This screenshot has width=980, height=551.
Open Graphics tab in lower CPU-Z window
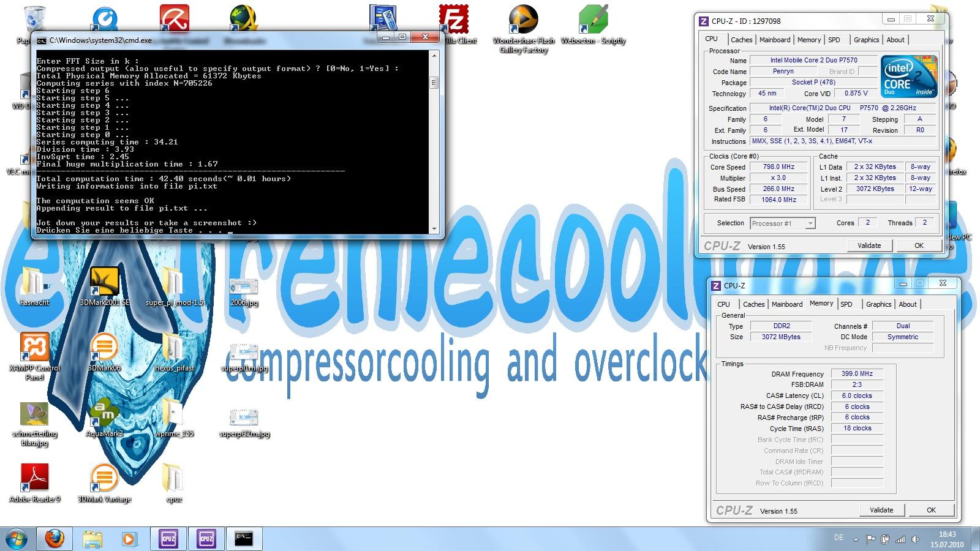(x=879, y=304)
